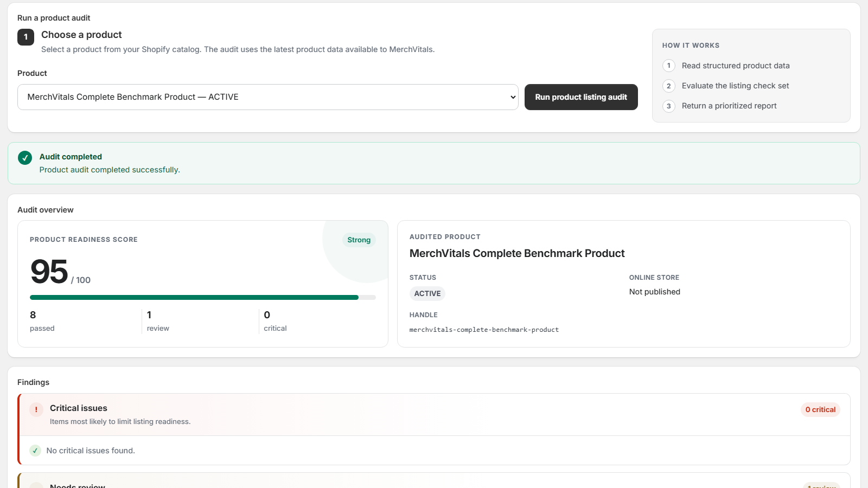Click the 'HOW IT WORKS' label
Screen dimensions: 868x488
pos(691,46)
